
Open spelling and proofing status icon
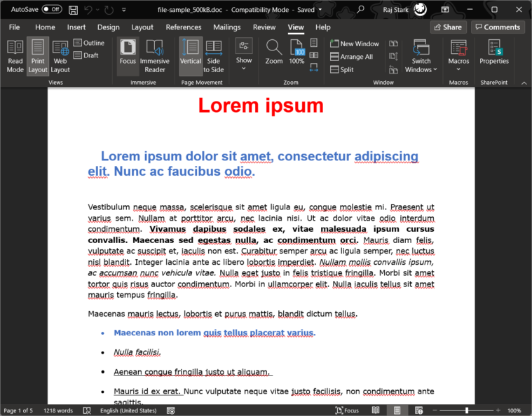point(87,410)
